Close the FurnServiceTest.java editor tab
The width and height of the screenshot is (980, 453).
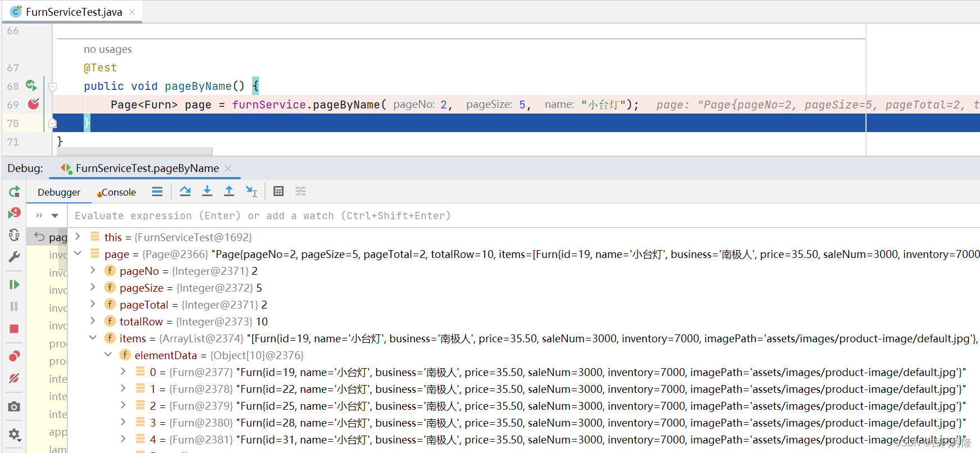click(132, 12)
